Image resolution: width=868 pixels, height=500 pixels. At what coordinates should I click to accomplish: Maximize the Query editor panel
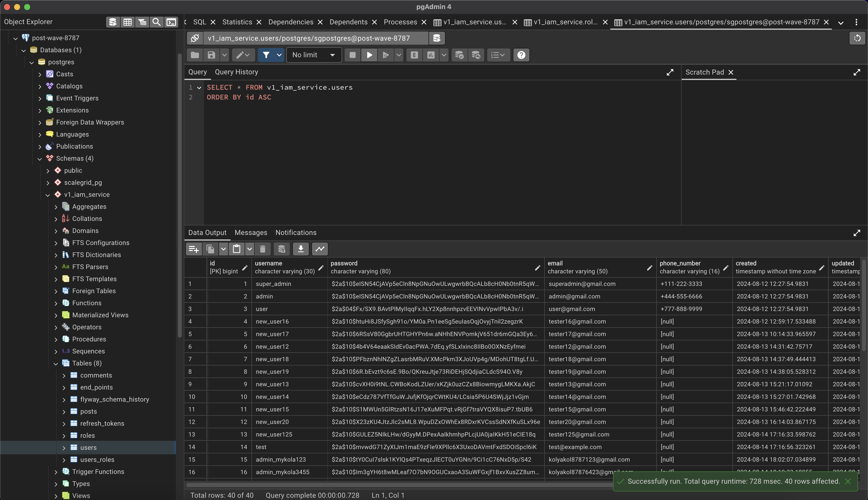[x=670, y=72]
